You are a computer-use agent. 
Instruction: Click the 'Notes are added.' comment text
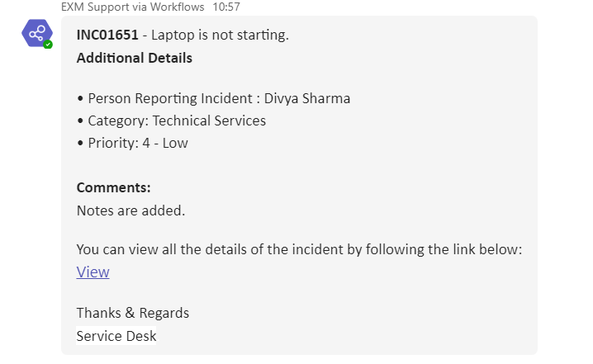click(130, 210)
